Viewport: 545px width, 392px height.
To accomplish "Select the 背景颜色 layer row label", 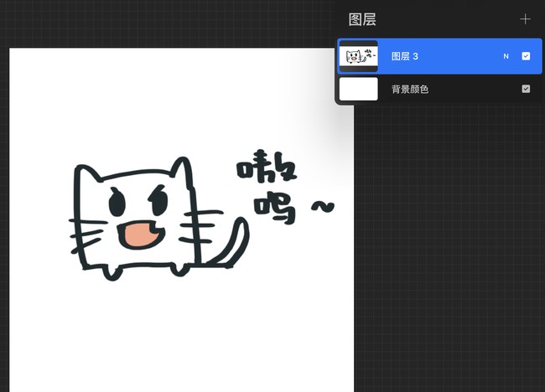I will click(410, 89).
